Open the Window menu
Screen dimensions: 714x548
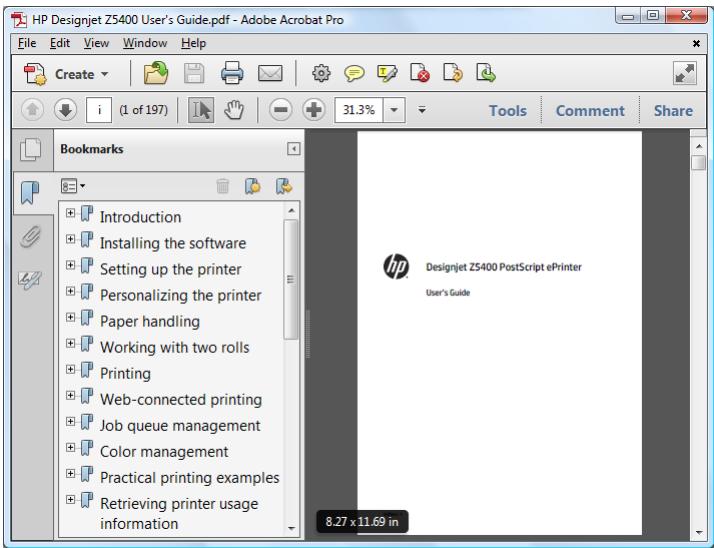tap(145, 43)
